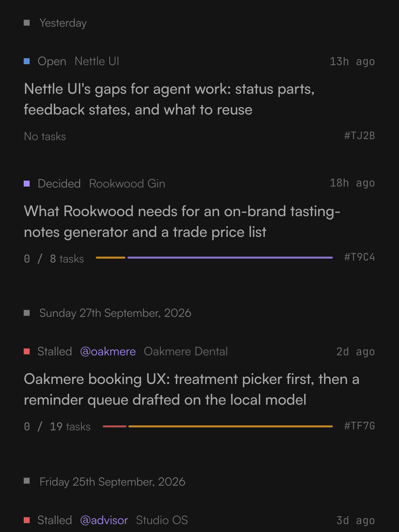Open the Rookwood tasting-notes generator thread
399x532 pixels.
pyautogui.click(x=182, y=221)
